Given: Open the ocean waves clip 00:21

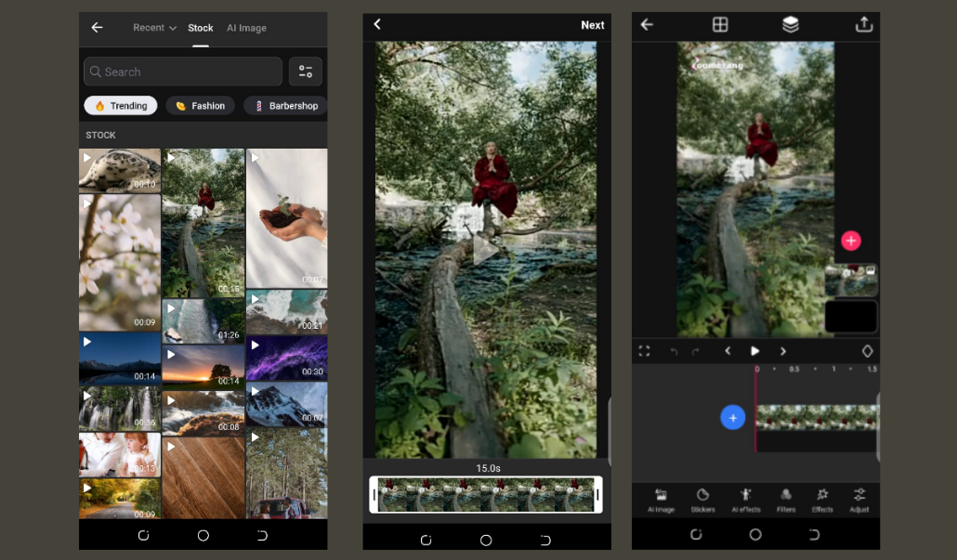Looking at the screenshot, I should tap(287, 312).
